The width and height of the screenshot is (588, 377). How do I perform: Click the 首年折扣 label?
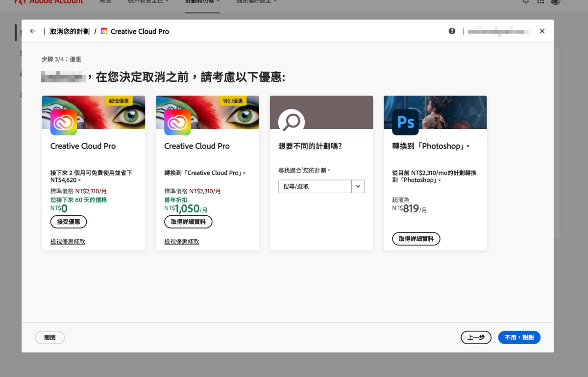tap(175, 200)
